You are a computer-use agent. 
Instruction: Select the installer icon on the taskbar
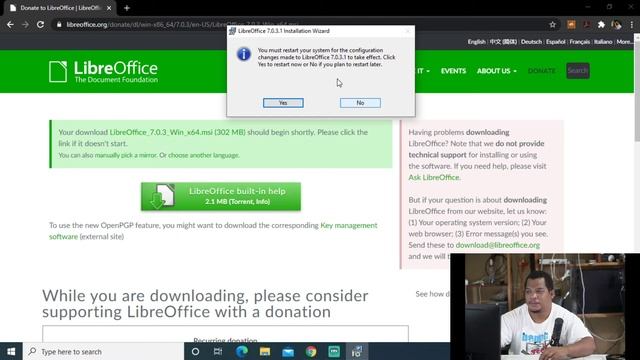pos(357,351)
